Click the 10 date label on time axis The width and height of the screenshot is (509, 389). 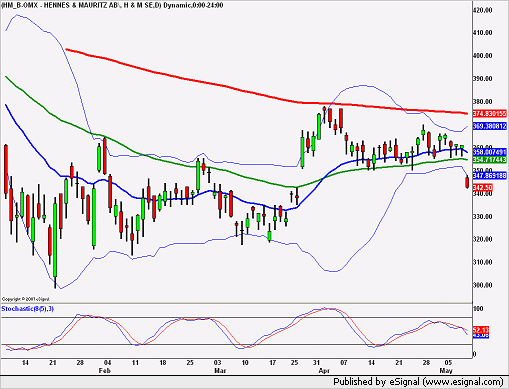click(245, 363)
